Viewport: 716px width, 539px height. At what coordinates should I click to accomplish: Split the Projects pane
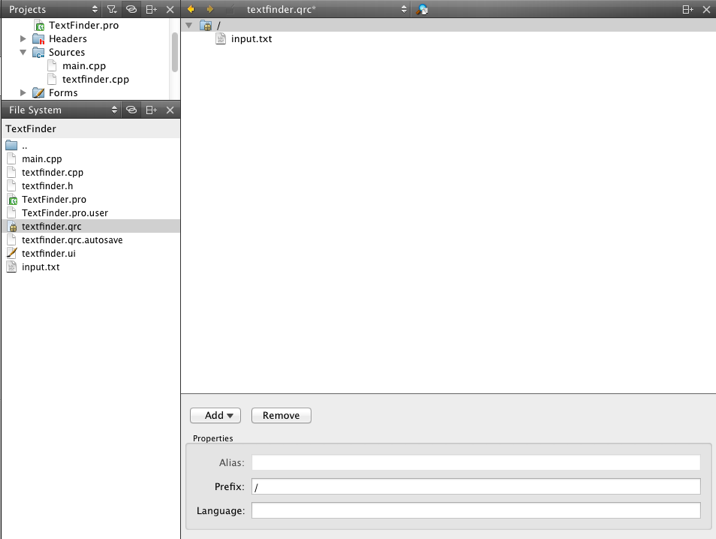point(151,9)
